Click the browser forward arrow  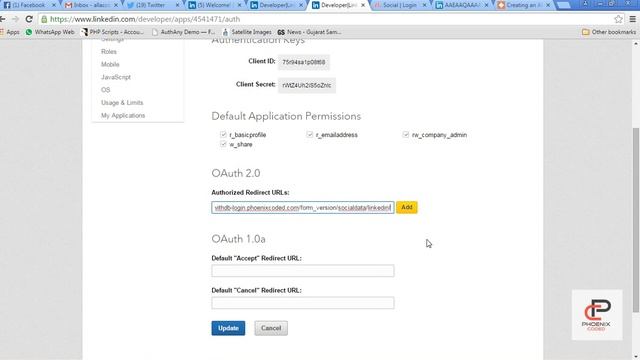coord(16,19)
